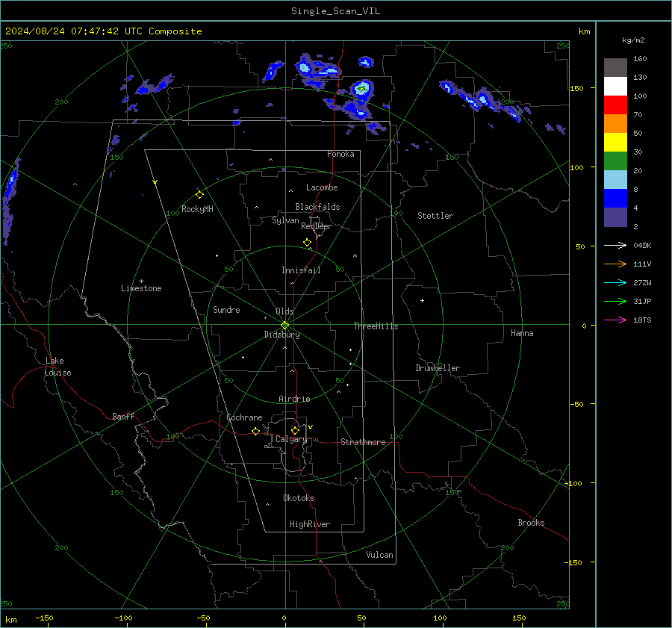Click the Banff town label

(123, 416)
